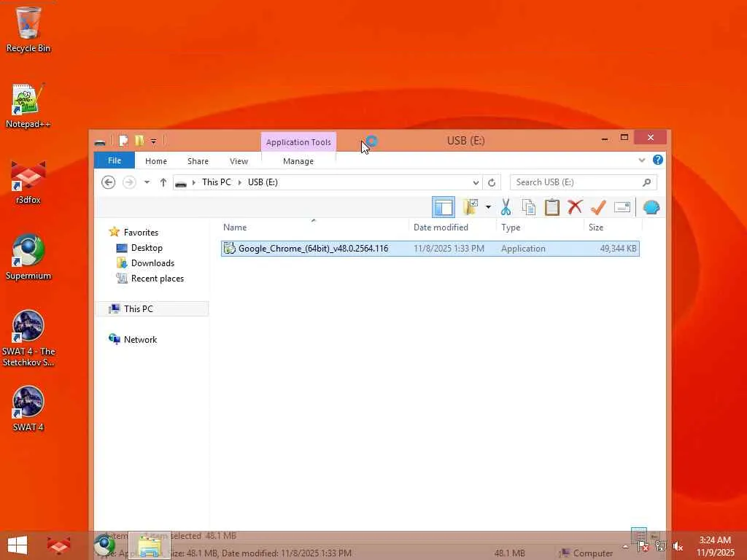Click the Supermium desktop shortcut
Viewport: 747px width, 560px height.
28,257
